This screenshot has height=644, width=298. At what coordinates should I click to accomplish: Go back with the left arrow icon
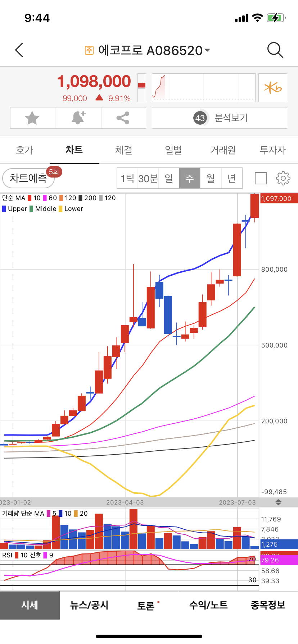[19, 50]
